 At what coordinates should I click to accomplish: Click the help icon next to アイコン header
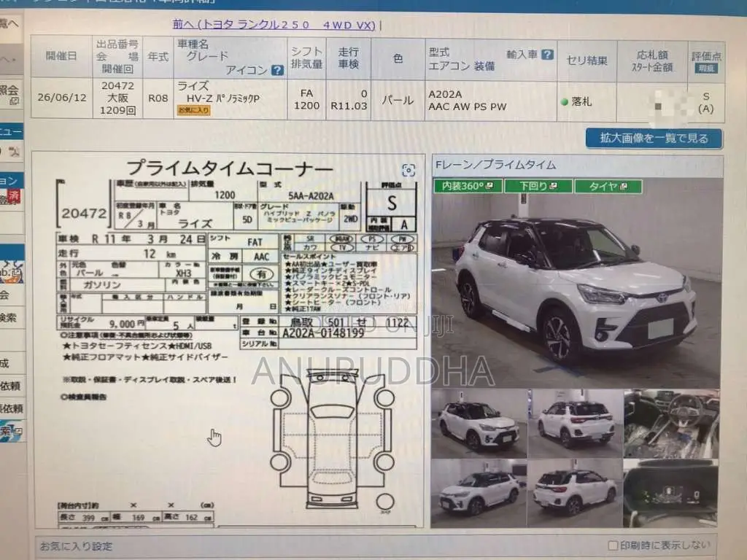point(277,71)
